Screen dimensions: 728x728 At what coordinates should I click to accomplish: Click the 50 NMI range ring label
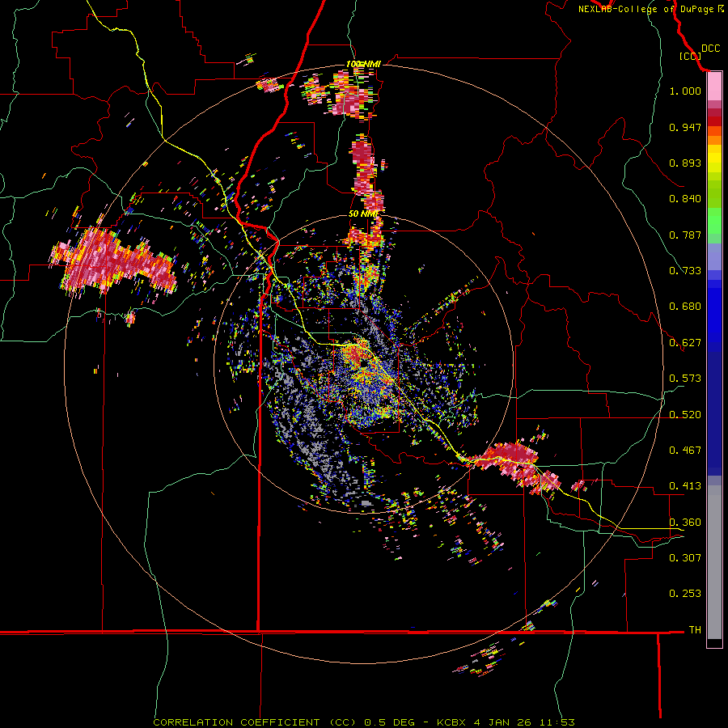(363, 214)
